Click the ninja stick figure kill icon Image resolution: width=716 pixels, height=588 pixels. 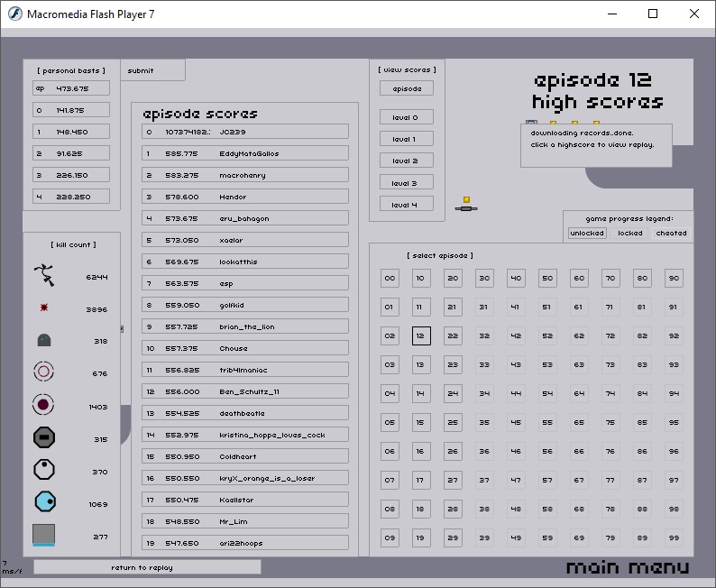(x=44, y=276)
